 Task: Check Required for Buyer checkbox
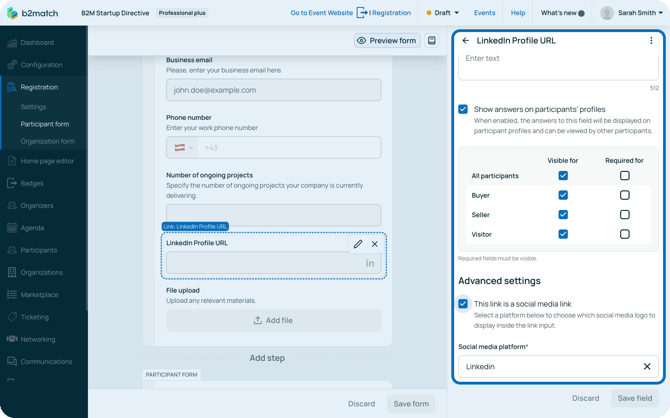[x=624, y=195]
